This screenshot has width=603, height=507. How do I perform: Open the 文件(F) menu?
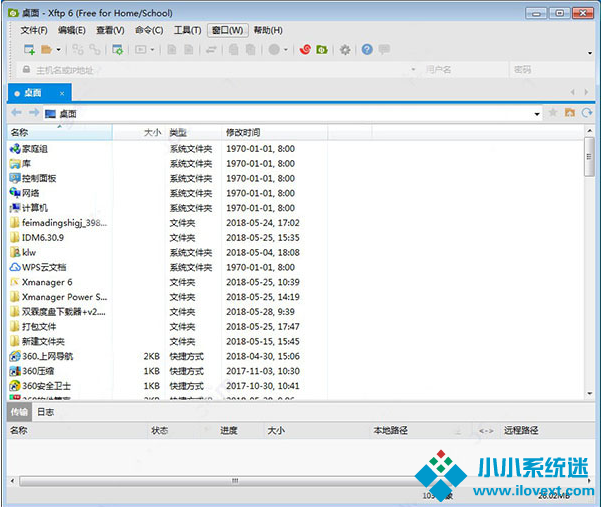34,30
